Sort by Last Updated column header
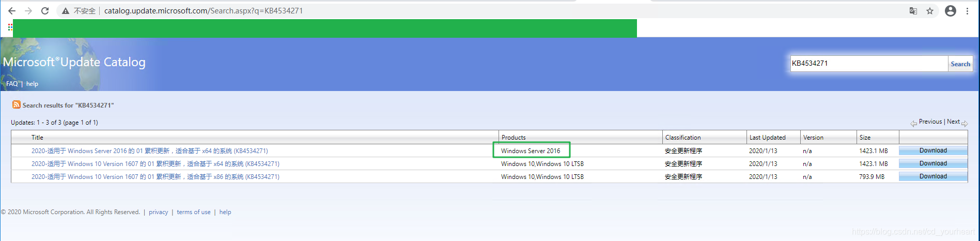The height and width of the screenshot is (241, 980). point(767,138)
